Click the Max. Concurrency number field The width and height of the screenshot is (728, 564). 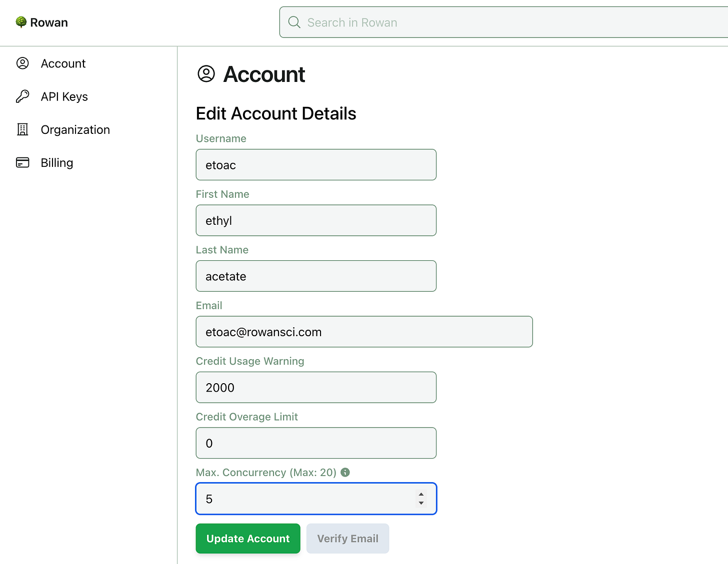[x=316, y=499]
